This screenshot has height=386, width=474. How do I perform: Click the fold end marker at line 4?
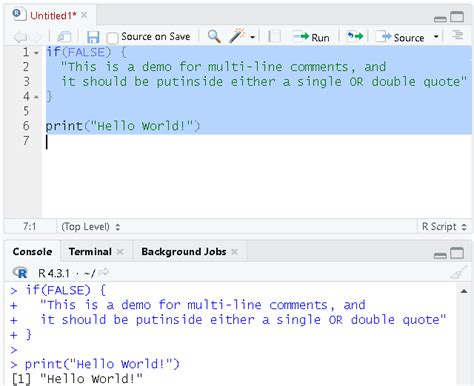(x=36, y=97)
